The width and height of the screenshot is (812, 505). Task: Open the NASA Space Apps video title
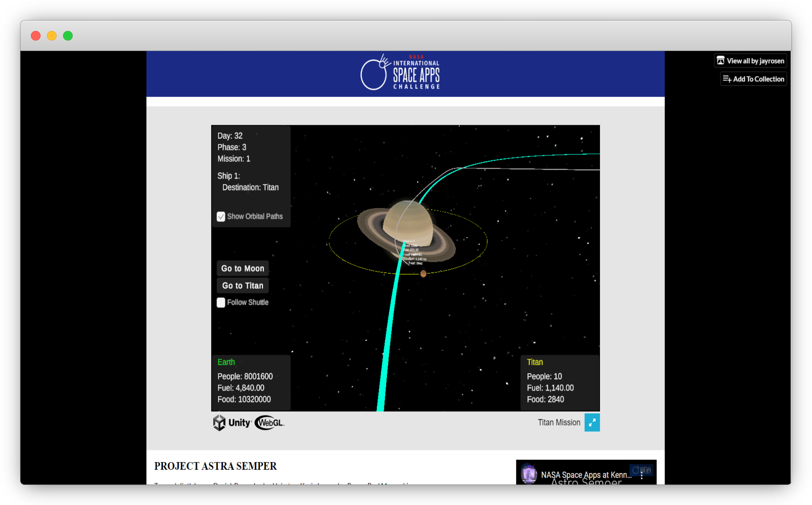(x=586, y=474)
